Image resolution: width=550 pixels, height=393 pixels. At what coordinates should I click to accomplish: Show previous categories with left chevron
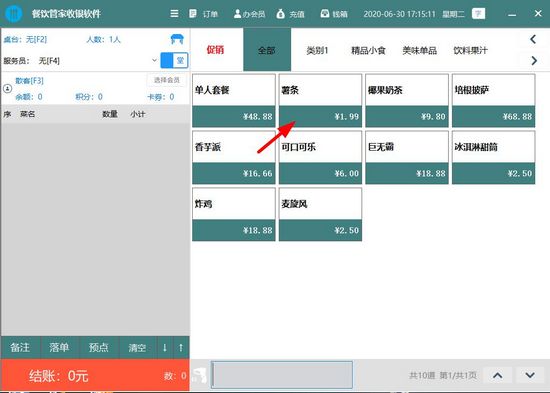tap(533, 39)
